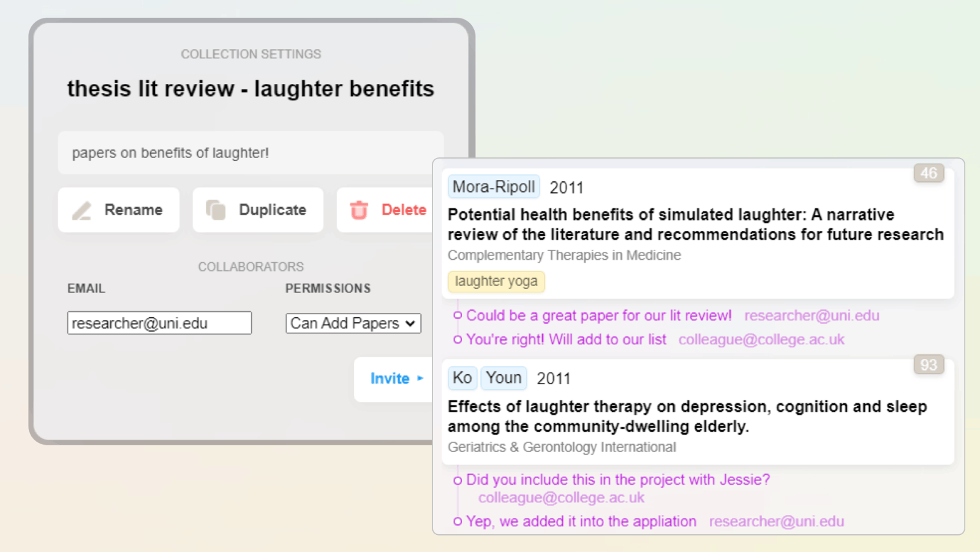Viewport: 980px width, 552px height.
Task: Click the citation count badge showing 93
Action: click(x=929, y=365)
